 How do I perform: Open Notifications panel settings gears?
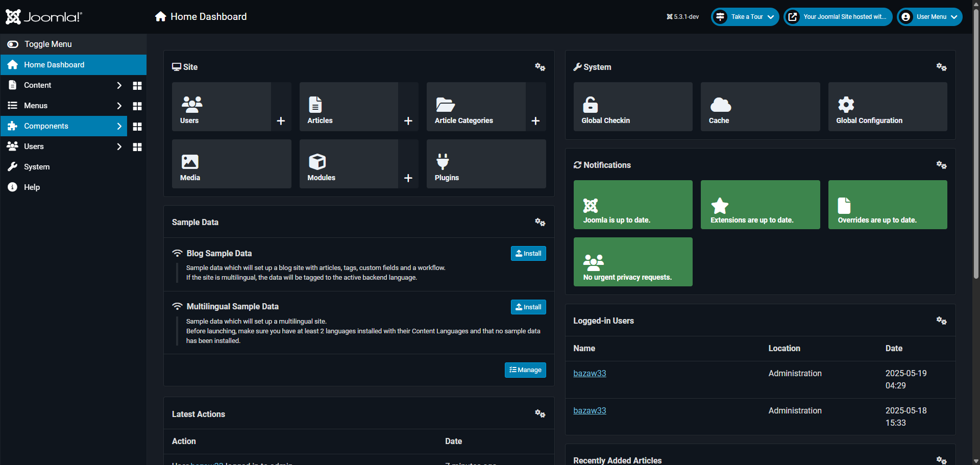tap(942, 165)
